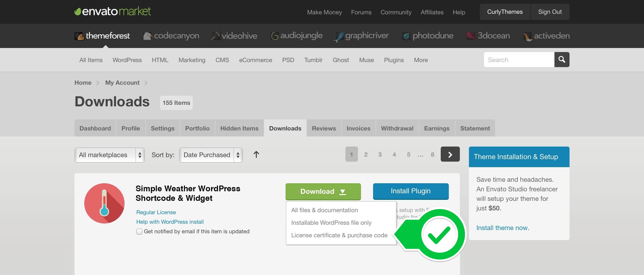644x275 pixels.
Task: Browse the HTML category
Action: pos(160,60)
